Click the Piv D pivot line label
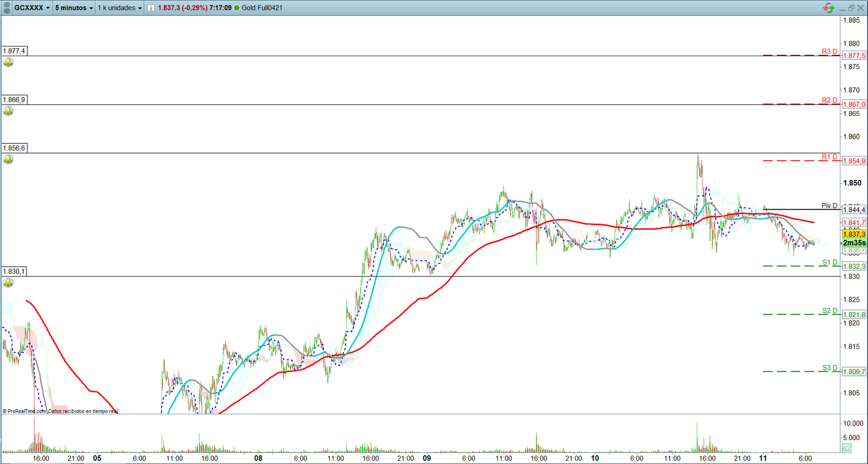Image resolution: width=868 pixels, height=464 pixels. 829,206
